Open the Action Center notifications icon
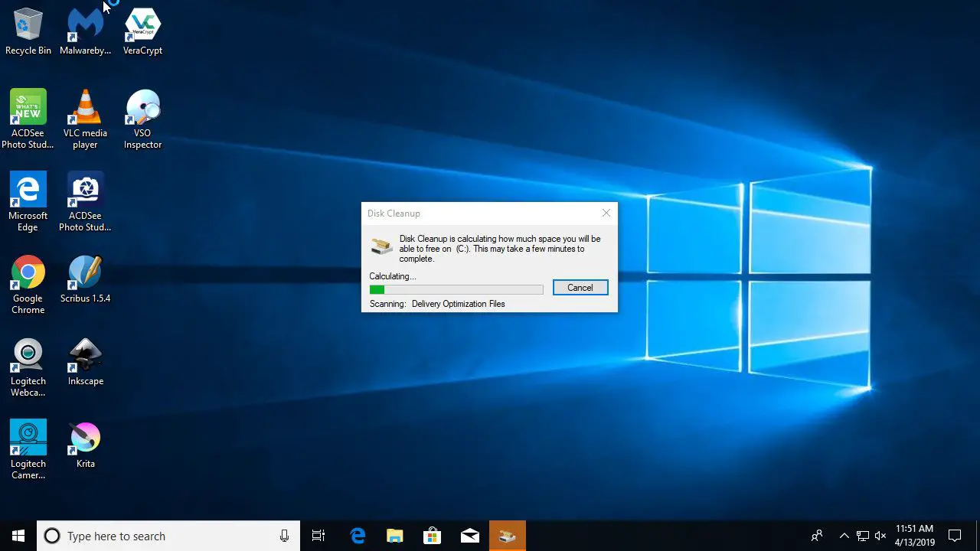This screenshot has width=980, height=551. click(x=955, y=536)
